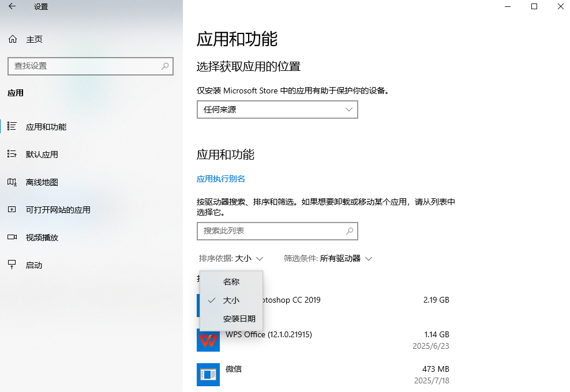Click the 启动 sidebar icon
The height and width of the screenshot is (392, 570).
pos(12,265)
